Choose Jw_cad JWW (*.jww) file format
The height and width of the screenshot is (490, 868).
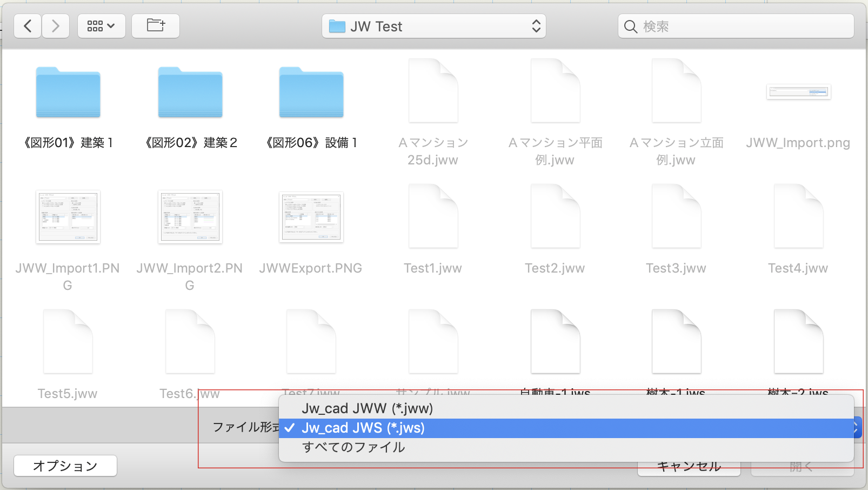368,408
